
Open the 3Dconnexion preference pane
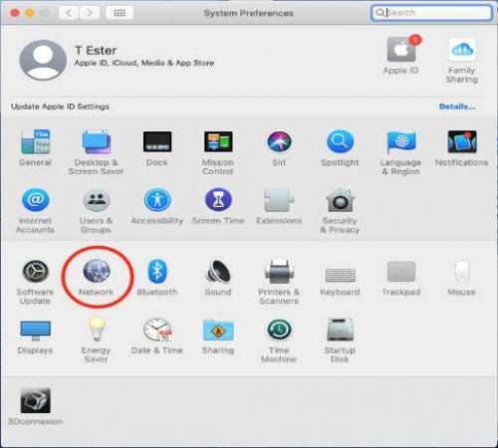[35, 406]
